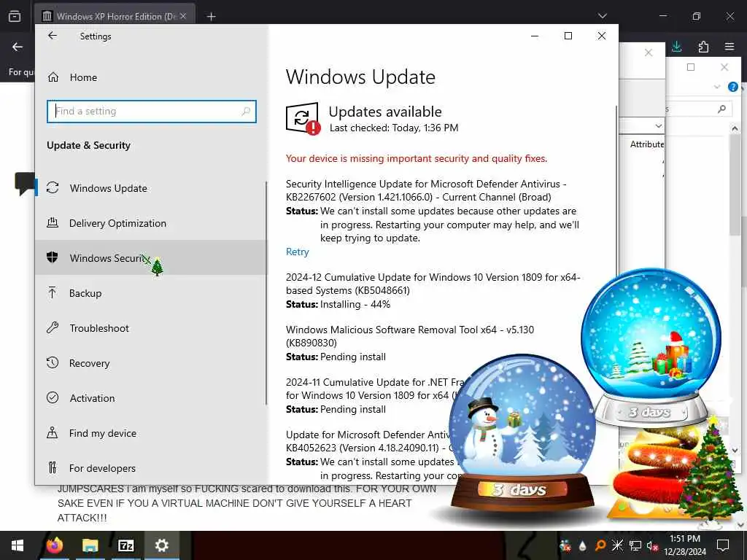Open a new Firefox tab
Viewport: 747px width, 560px height.
[211, 17]
